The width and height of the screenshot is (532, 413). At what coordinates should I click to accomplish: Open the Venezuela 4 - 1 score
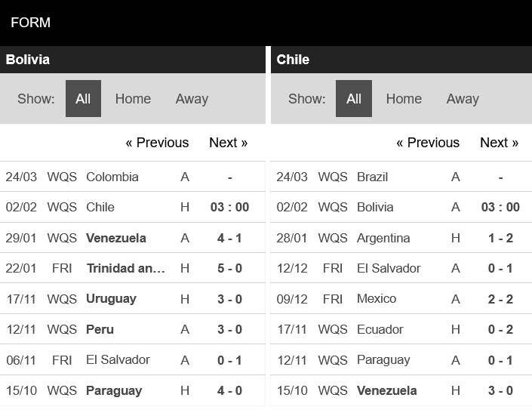[x=229, y=238]
